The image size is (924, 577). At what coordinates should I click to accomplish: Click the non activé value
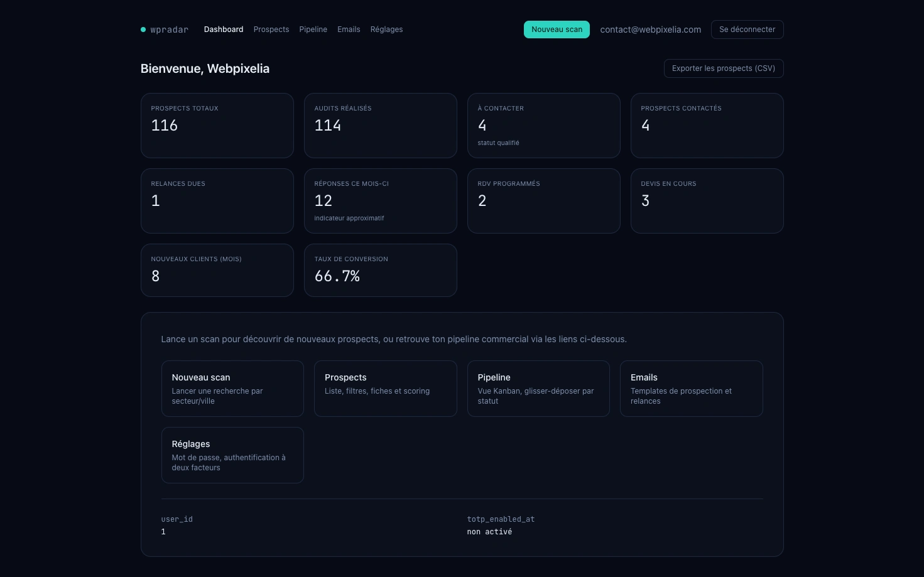click(x=489, y=532)
